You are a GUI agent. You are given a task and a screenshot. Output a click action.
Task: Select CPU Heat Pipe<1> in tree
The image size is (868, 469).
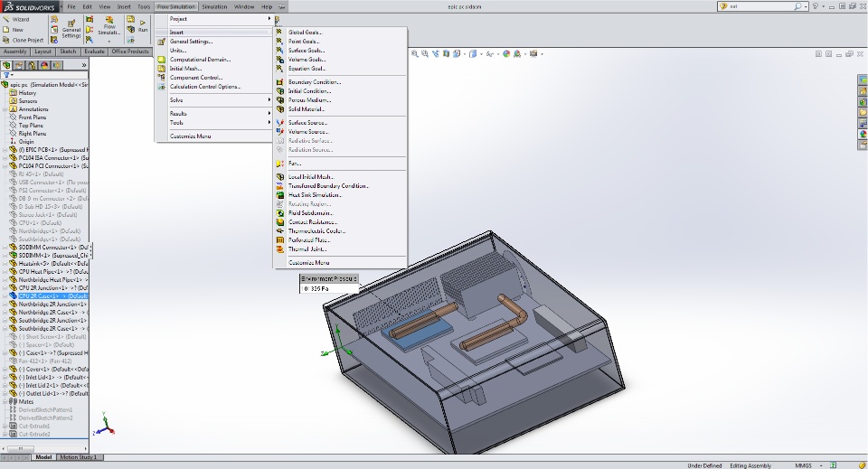click(48, 272)
